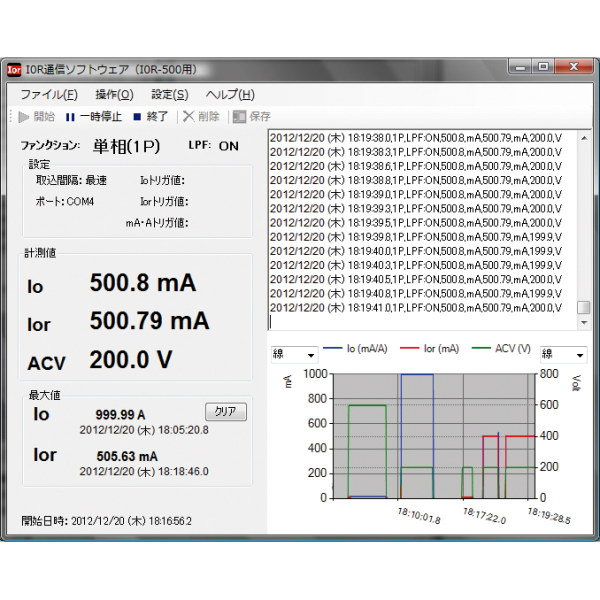Clear max values with クリア button

tap(226, 412)
